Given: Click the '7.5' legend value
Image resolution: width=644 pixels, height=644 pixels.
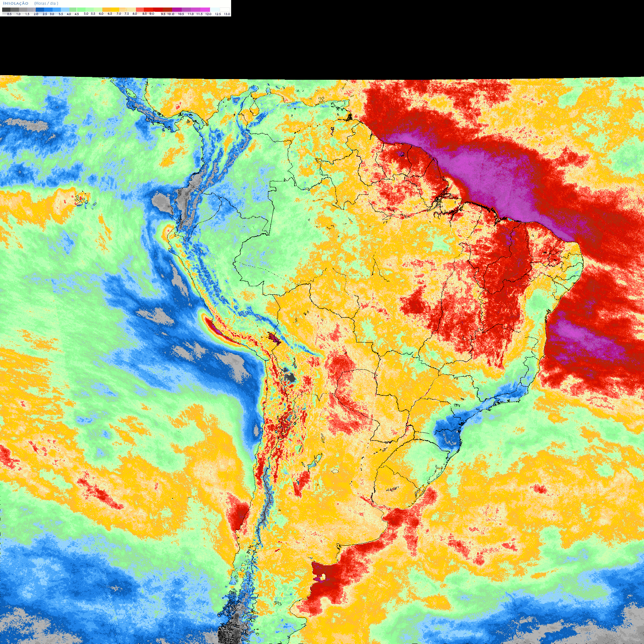Looking at the screenshot, I should (x=127, y=14).
